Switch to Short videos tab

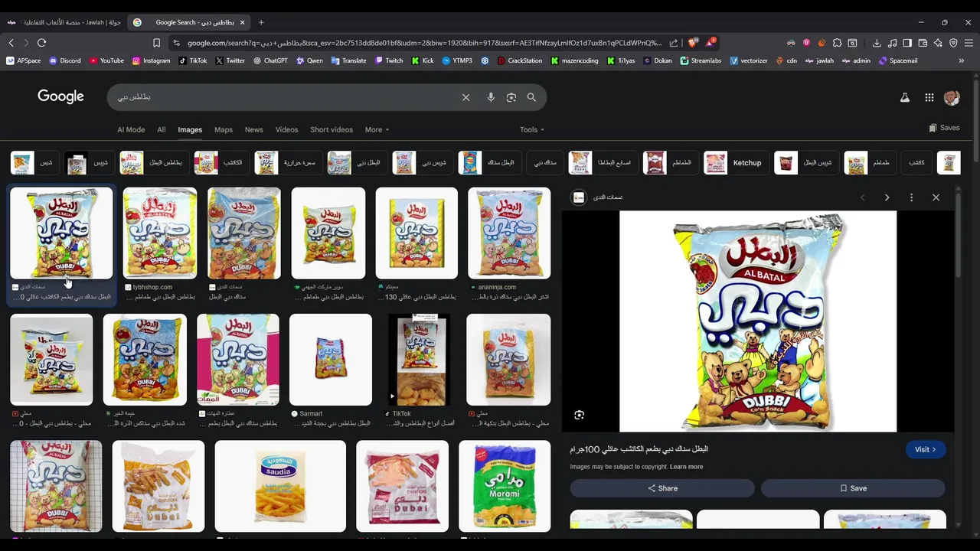click(x=332, y=129)
